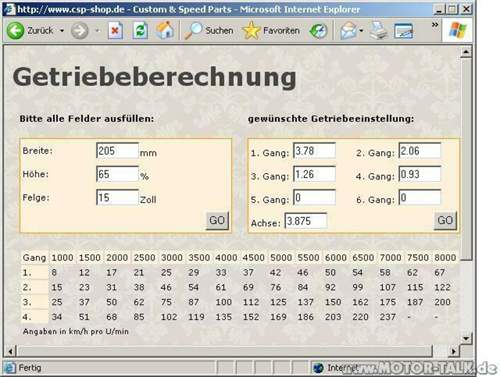Viewport: 500px width, 377px height.
Task: Expand the forward button dropdown arrow
Action: pos(97,31)
